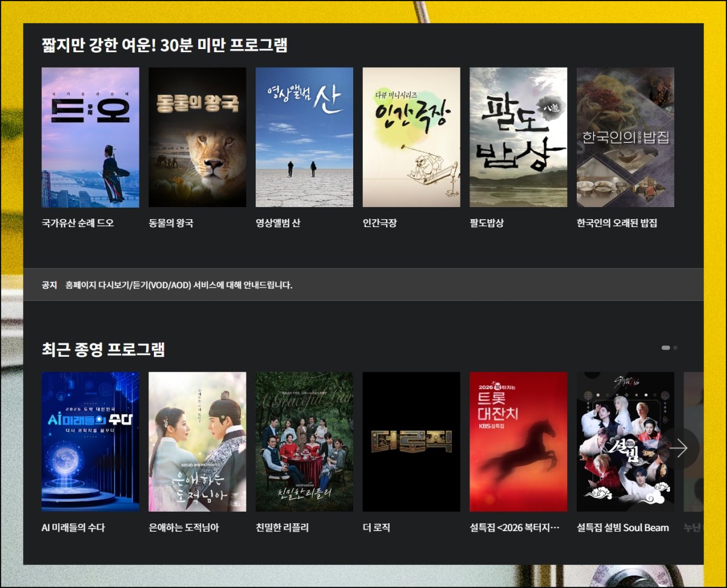The height and width of the screenshot is (588, 727).
Task: Open the 동물의 왕국 lion poster
Action: tap(198, 137)
